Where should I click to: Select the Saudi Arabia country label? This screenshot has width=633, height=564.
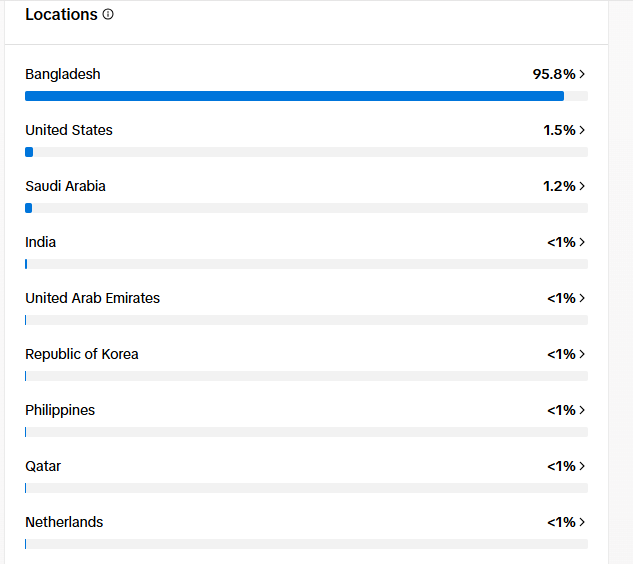(x=65, y=186)
